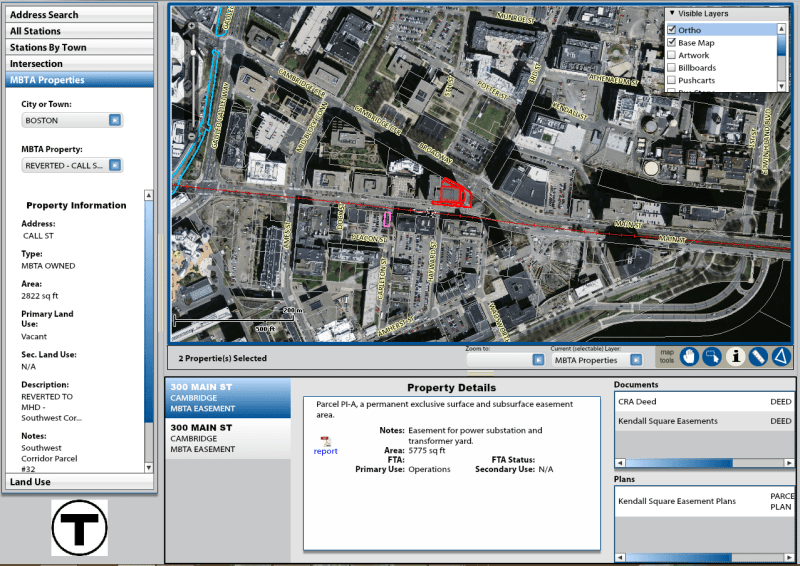This screenshot has height=566, width=800.
Task: Click Property Information scroll down arrow
Action: tap(148, 467)
